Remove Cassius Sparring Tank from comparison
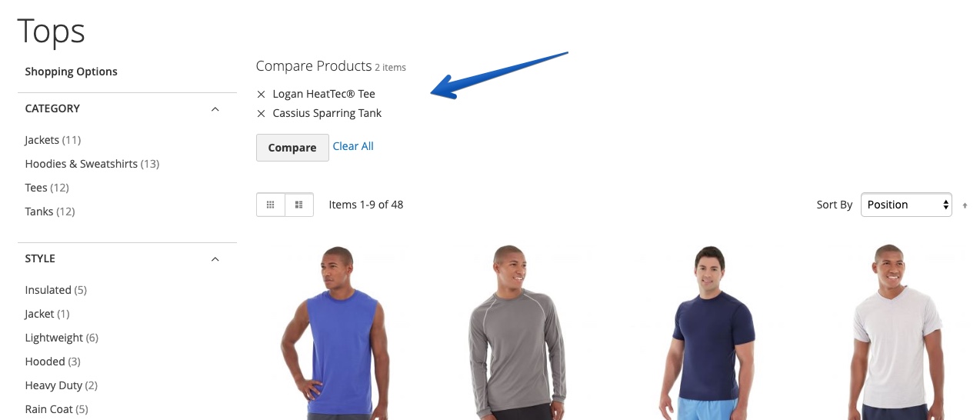 point(261,113)
